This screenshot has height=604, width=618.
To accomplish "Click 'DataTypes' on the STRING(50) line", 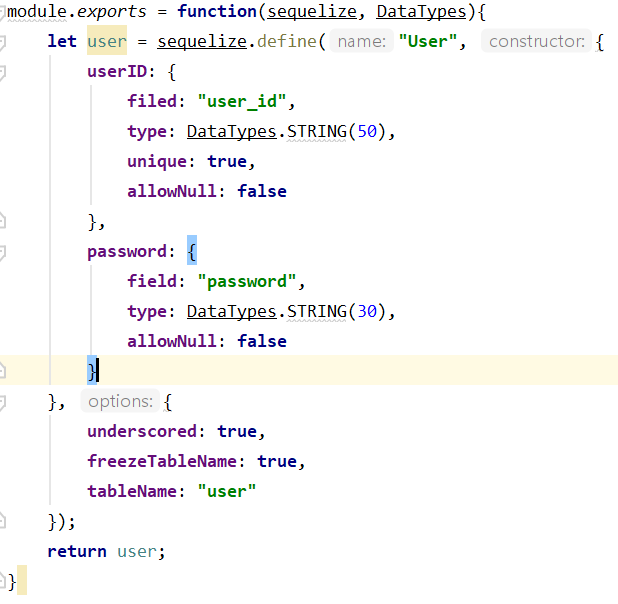I will [232, 131].
